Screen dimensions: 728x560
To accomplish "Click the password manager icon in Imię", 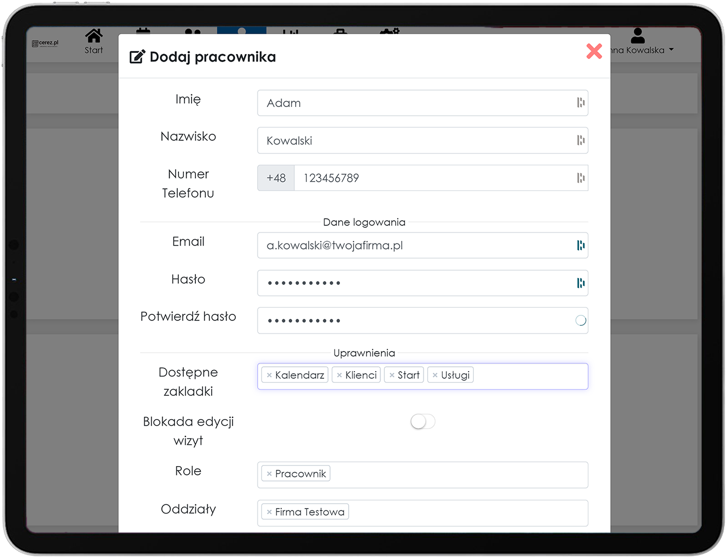I will (x=581, y=103).
